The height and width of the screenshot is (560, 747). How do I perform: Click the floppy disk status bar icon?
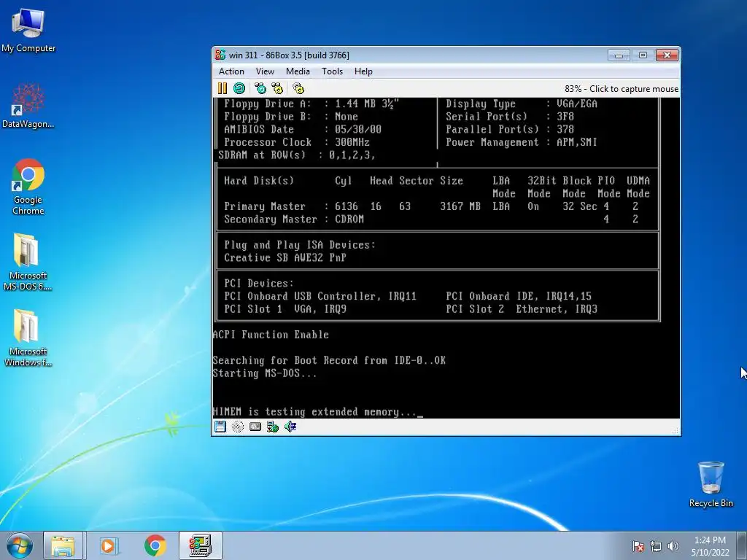pos(220,427)
